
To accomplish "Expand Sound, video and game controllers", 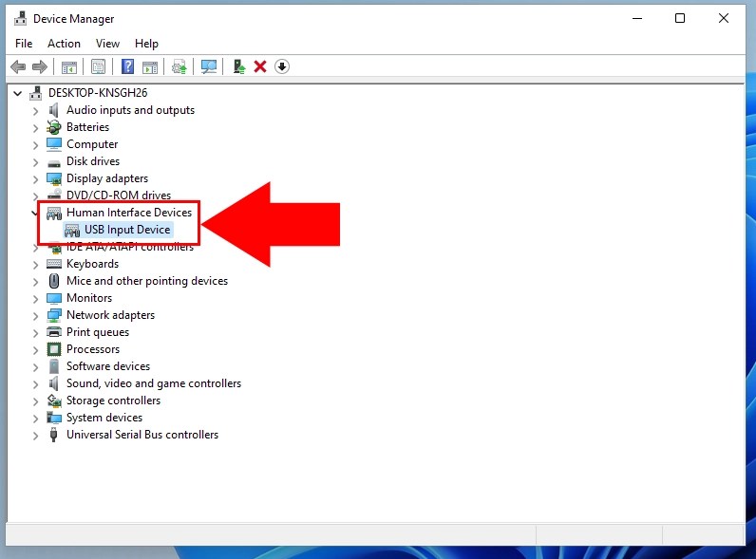I will (35, 384).
